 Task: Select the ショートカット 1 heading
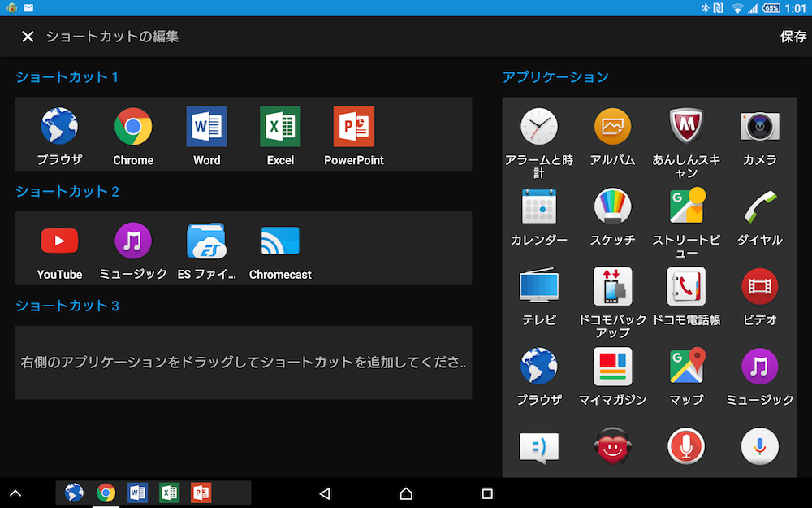67,77
